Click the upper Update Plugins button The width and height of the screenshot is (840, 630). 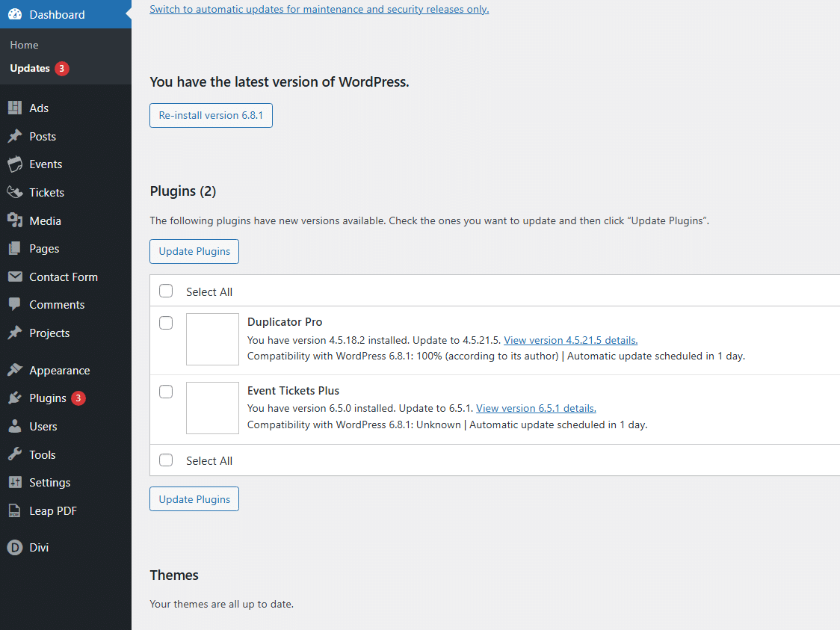[x=194, y=251]
